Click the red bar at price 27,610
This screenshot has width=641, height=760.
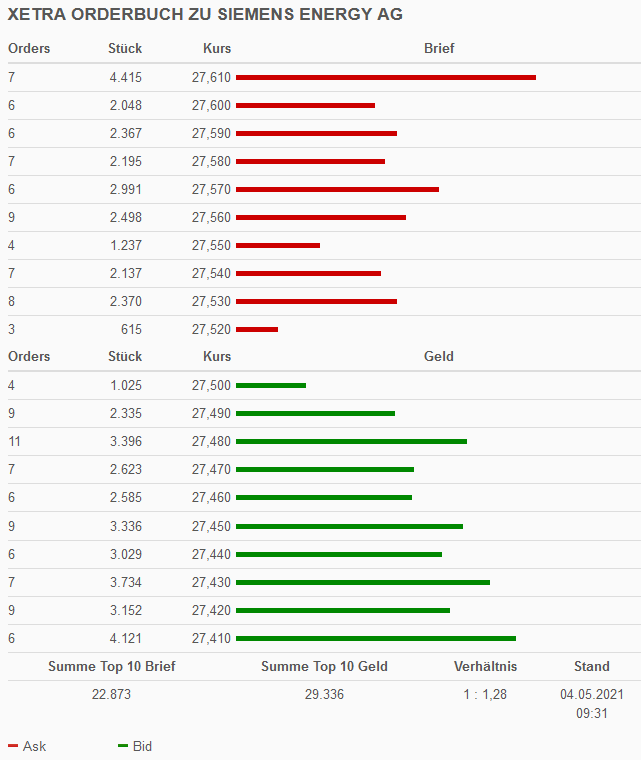[x=385, y=77]
